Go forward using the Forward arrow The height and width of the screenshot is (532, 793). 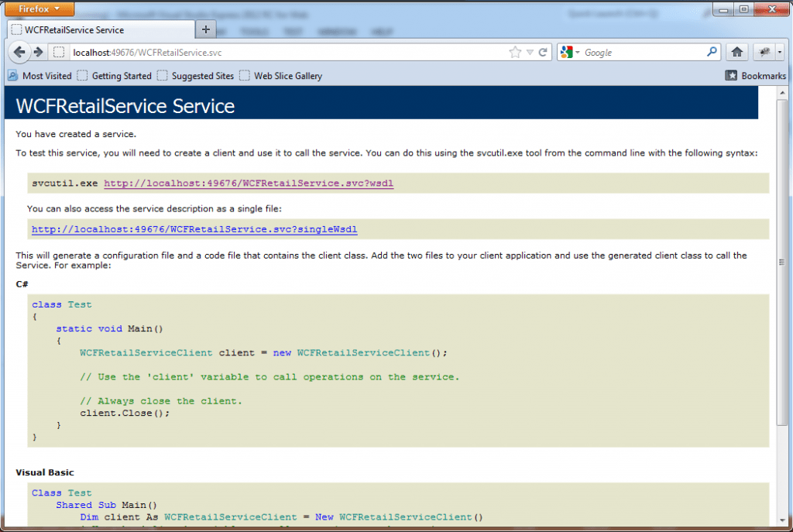tap(37, 52)
